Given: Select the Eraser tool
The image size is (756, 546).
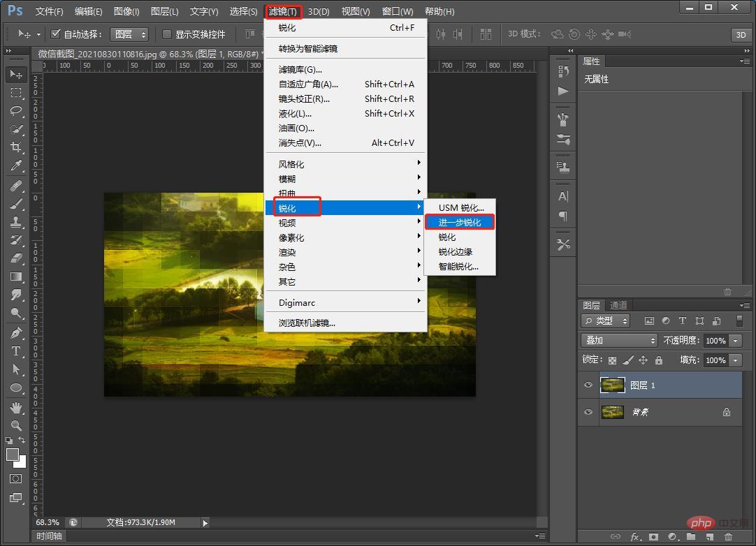Looking at the screenshot, I should [16, 258].
